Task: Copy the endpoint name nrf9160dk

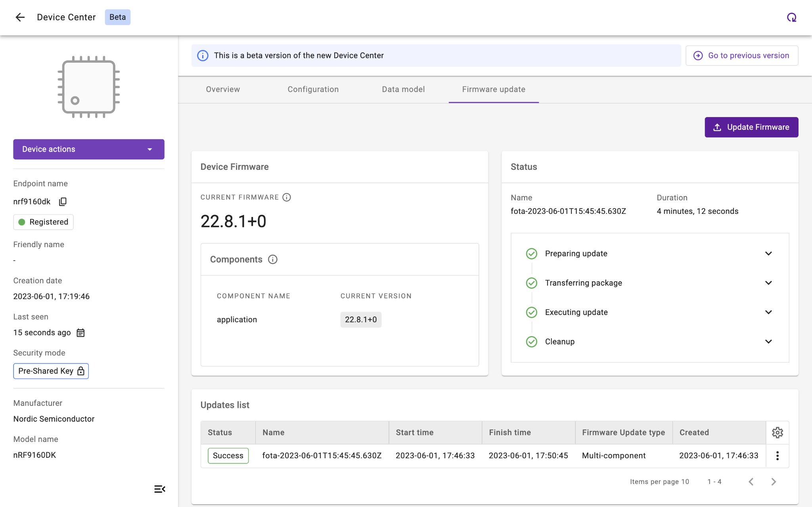Action: (x=63, y=202)
